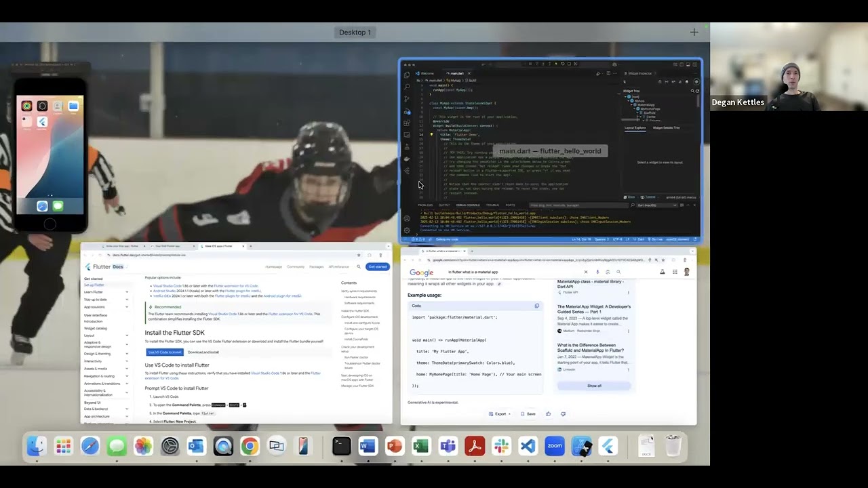Open Outlook from the dock

click(x=196, y=446)
